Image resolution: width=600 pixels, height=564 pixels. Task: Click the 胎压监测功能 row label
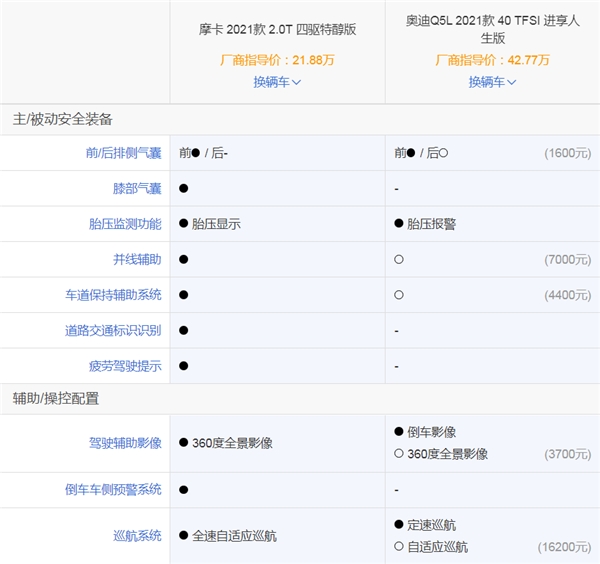click(x=124, y=224)
